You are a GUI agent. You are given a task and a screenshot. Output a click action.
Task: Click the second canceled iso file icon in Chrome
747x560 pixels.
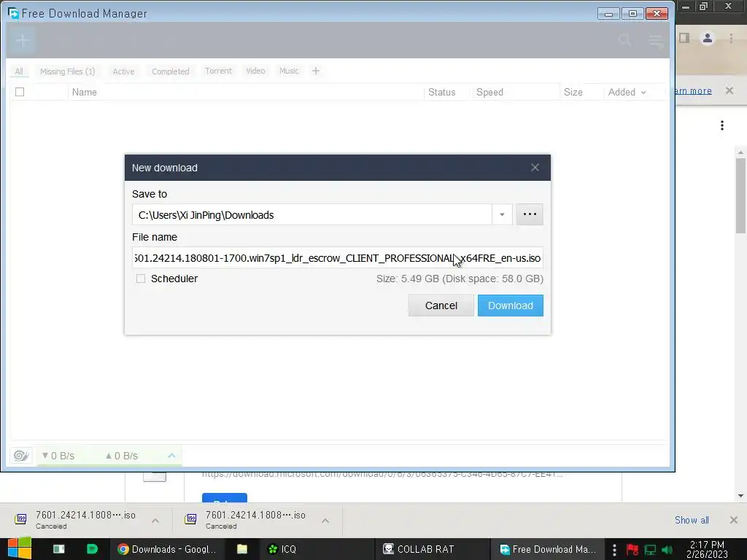click(x=190, y=519)
